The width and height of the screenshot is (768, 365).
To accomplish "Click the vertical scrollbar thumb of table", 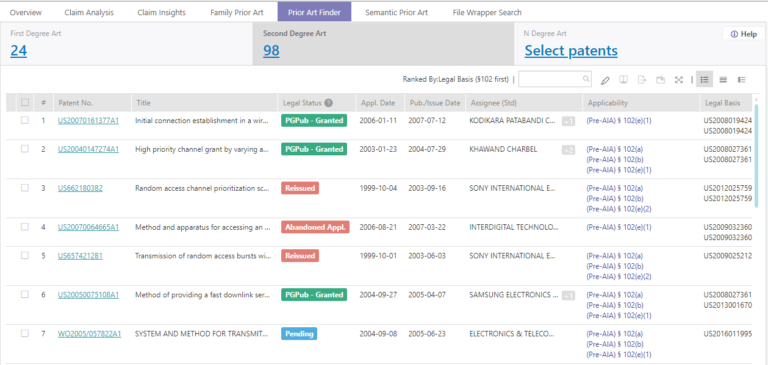I will 756,156.
